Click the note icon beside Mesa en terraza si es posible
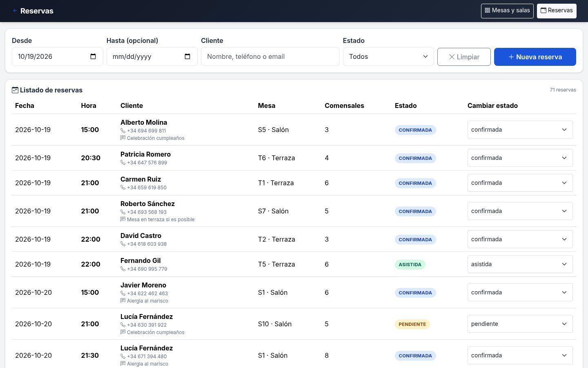588x368 pixels. (123, 220)
